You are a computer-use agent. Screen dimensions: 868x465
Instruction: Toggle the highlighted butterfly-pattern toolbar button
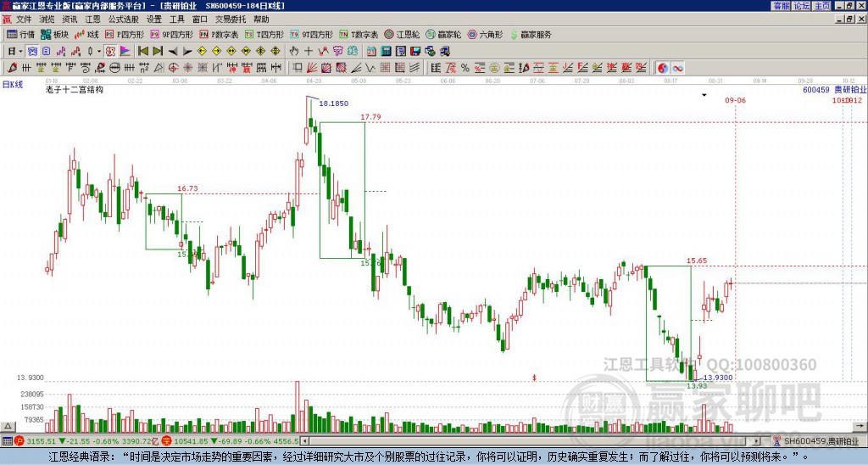coord(31,51)
